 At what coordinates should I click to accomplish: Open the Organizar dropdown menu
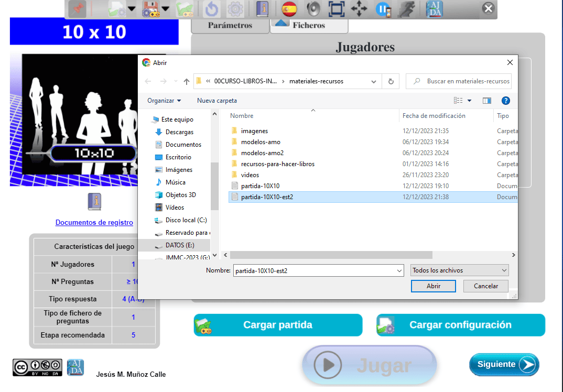coord(164,101)
